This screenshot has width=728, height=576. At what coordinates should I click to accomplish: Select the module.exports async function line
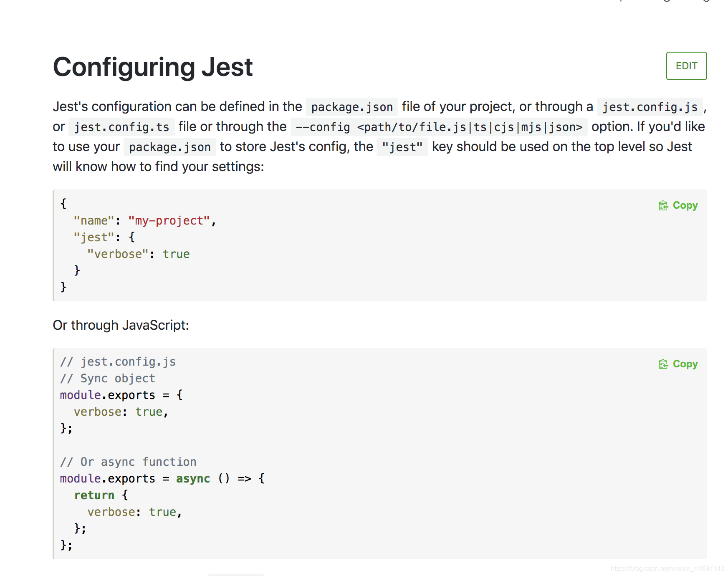tap(162, 478)
